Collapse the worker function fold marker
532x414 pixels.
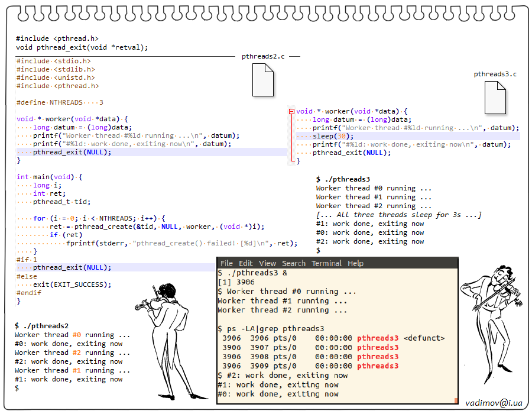[x=291, y=111]
